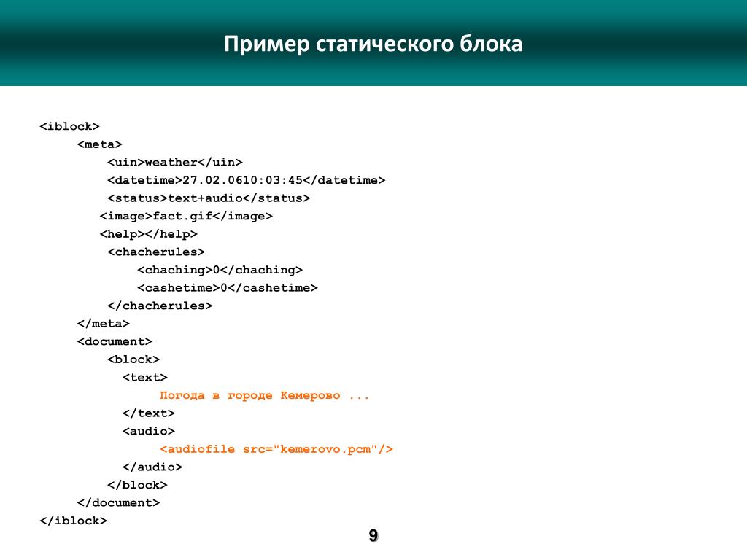Select the closing </text> tag

coord(149,413)
